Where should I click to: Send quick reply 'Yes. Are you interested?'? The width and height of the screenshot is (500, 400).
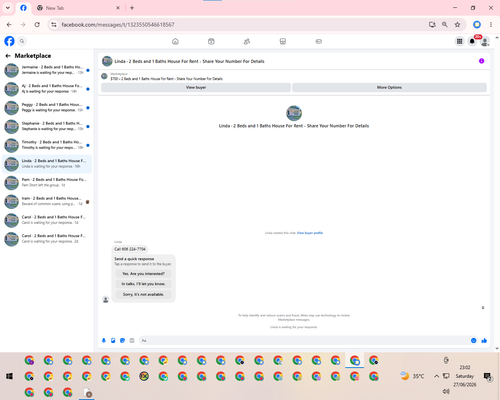143,274
